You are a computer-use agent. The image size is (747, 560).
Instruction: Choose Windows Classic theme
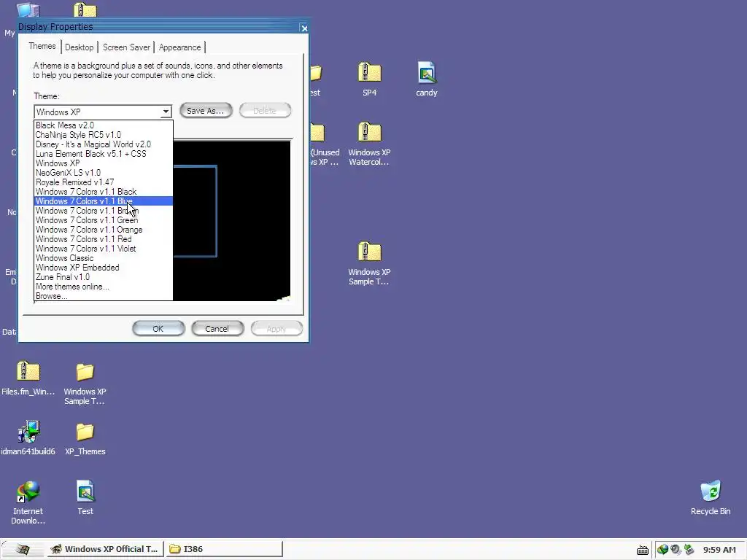coord(104,258)
